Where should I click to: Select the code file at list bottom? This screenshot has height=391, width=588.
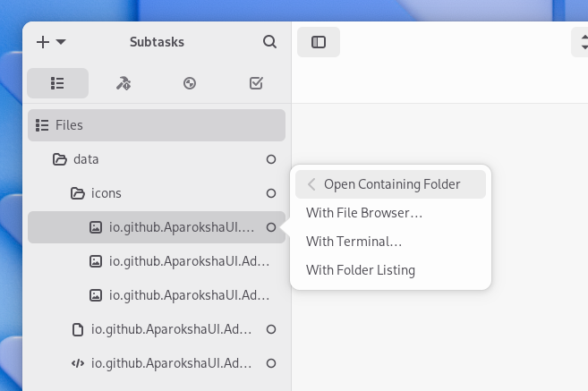[x=170, y=363]
